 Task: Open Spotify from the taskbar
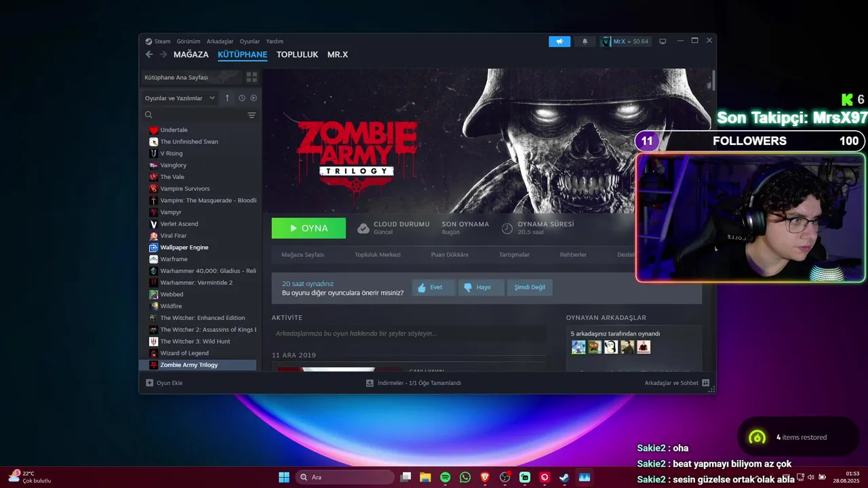point(445,477)
